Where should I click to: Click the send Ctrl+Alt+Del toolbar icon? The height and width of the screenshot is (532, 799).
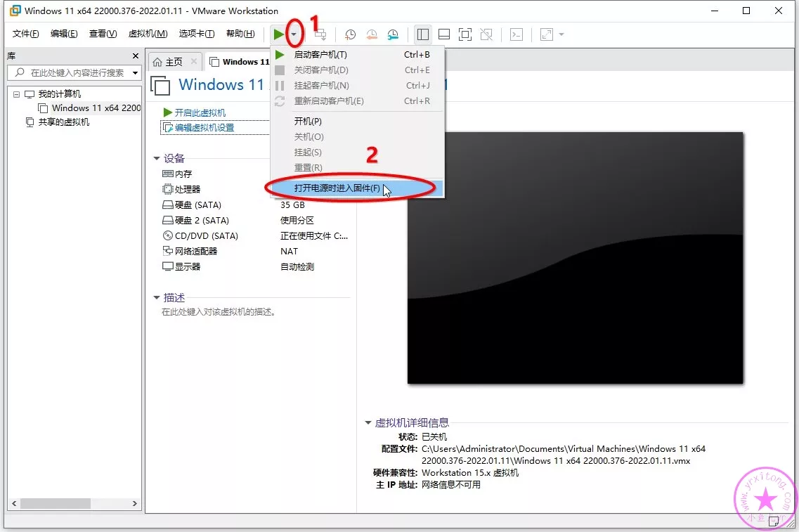click(x=320, y=34)
